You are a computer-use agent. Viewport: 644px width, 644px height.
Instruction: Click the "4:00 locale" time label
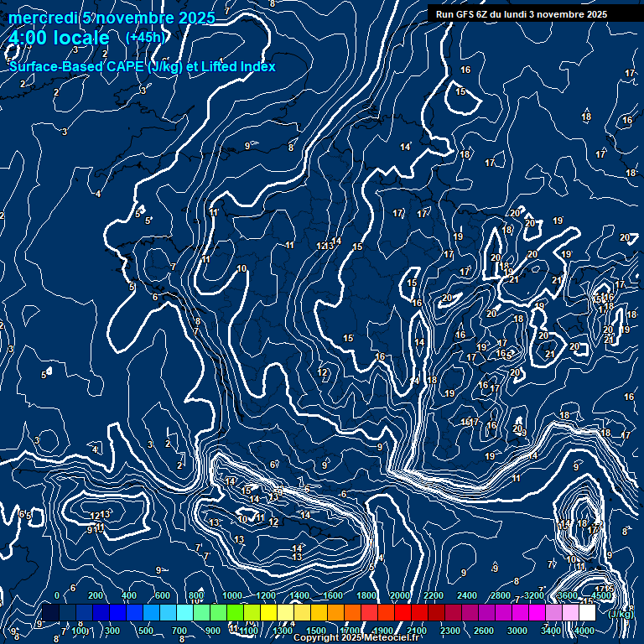click(59, 38)
